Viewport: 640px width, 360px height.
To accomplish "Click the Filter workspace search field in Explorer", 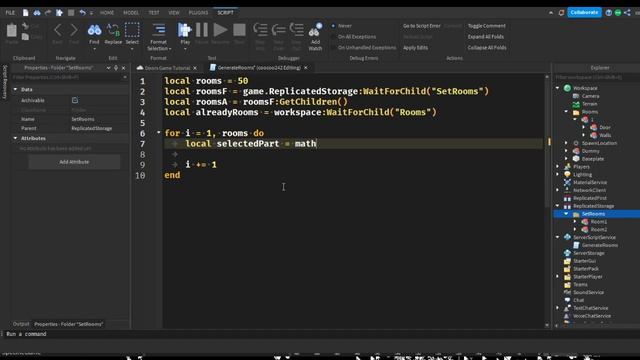I will (597, 77).
